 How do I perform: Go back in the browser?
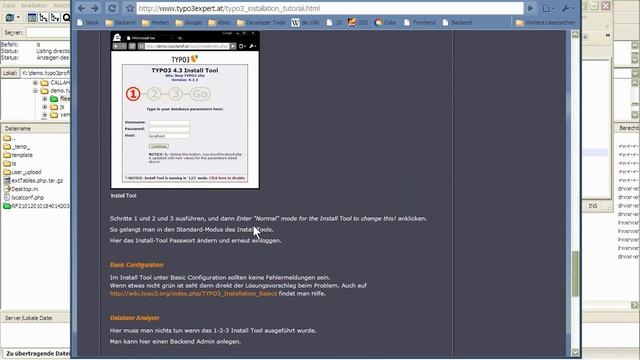pyautogui.click(x=82, y=8)
